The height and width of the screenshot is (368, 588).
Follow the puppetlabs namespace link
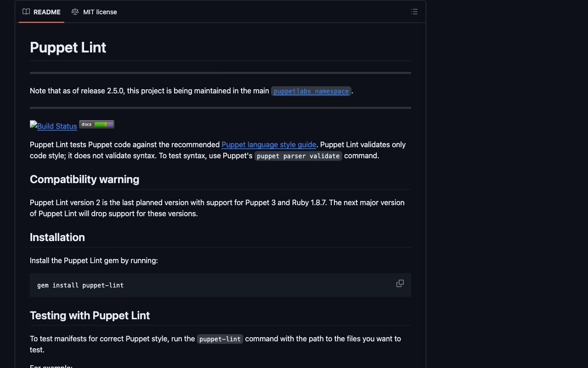click(x=311, y=91)
